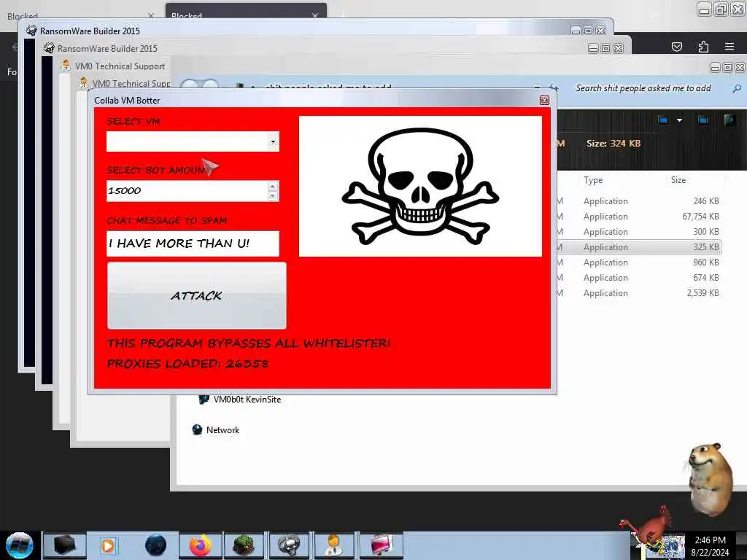Select the Application row sized 960 KB
This screenshot has width=747, height=560.
tap(638, 262)
